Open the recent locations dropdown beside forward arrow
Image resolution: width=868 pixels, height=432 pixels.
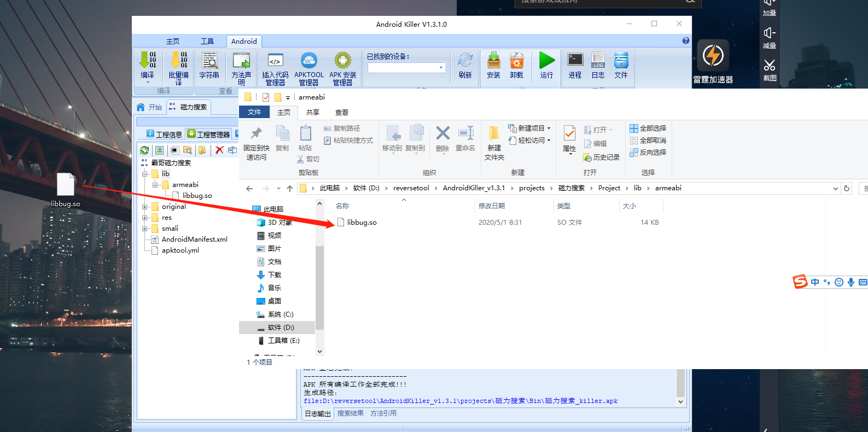(278, 188)
